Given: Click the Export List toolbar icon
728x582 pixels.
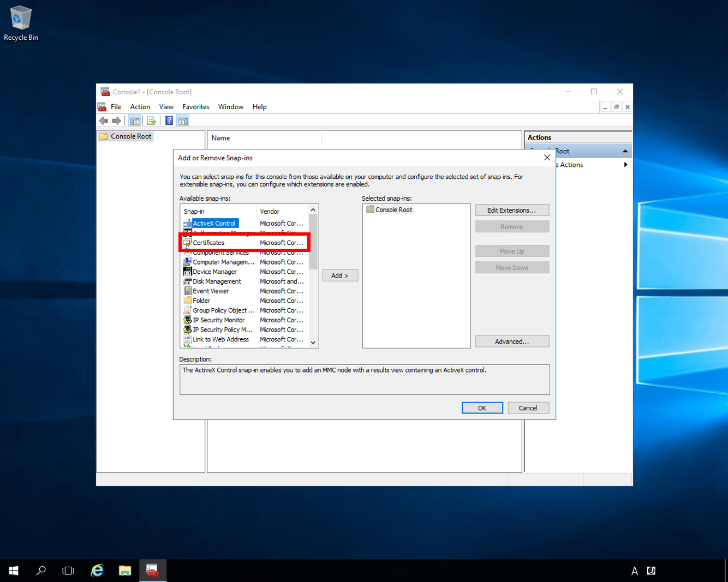Looking at the screenshot, I should click(x=152, y=121).
